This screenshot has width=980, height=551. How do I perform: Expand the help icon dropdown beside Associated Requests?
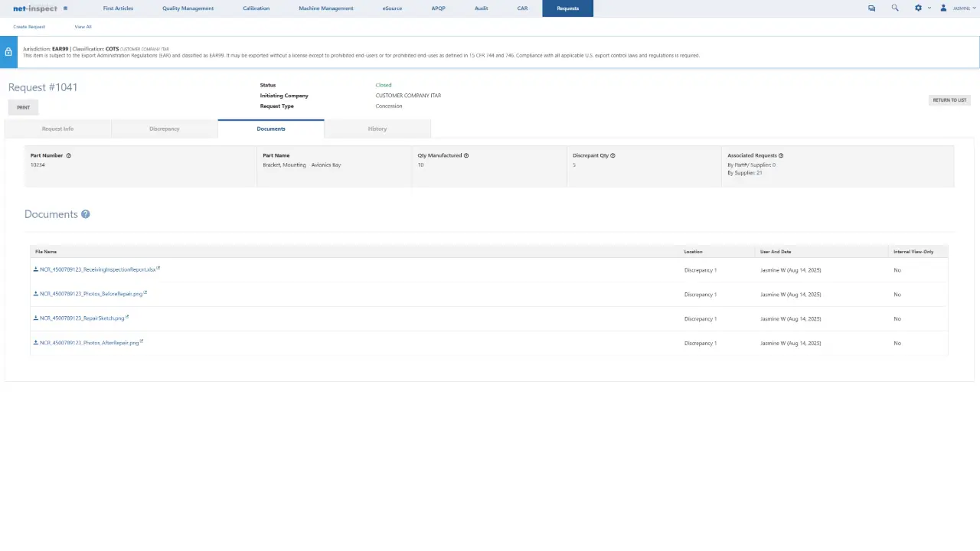tap(780, 155)
